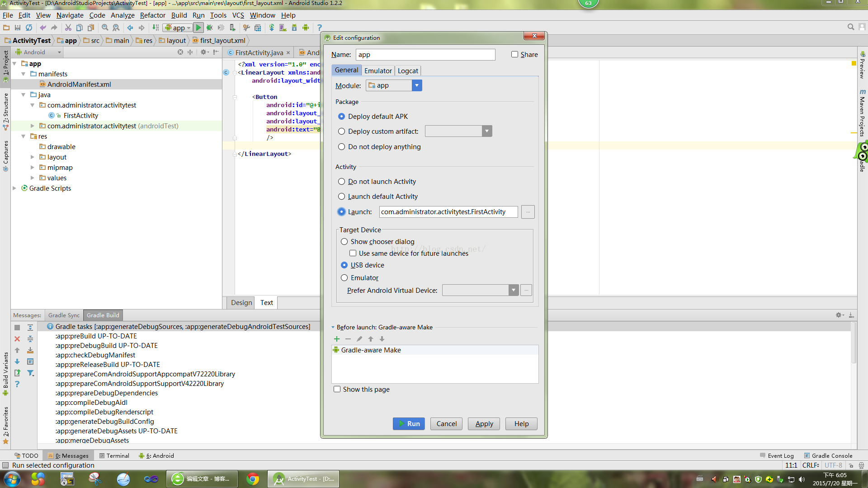Click the SDK Manager icon in toolbar
The image size is (868, 488).
click(x=294, y=28)
